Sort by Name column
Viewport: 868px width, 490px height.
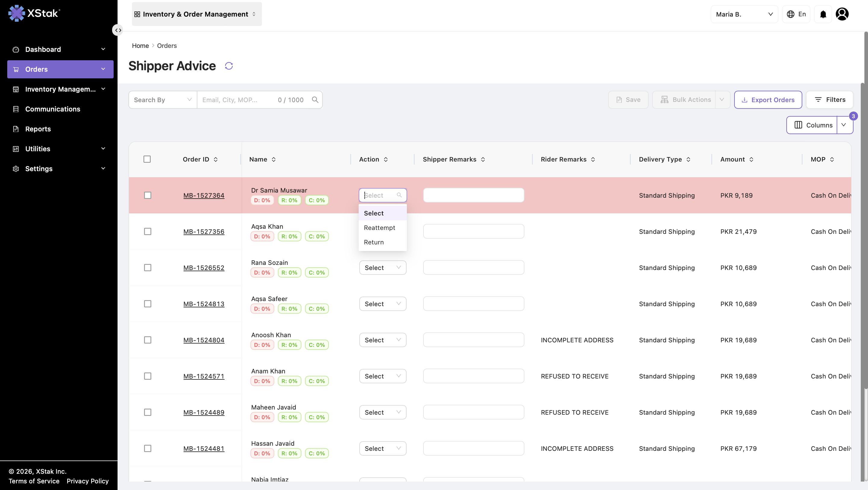(274, 159)
